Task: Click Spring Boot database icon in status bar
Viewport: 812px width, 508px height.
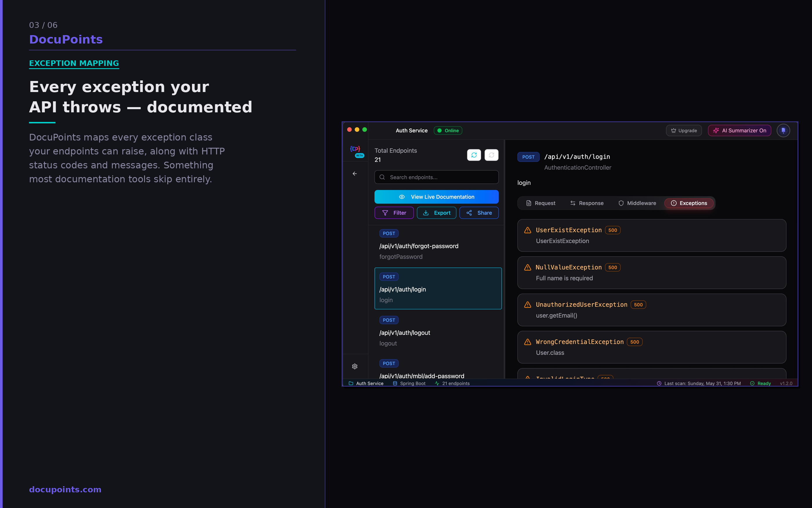Action: tap(395, 383)
